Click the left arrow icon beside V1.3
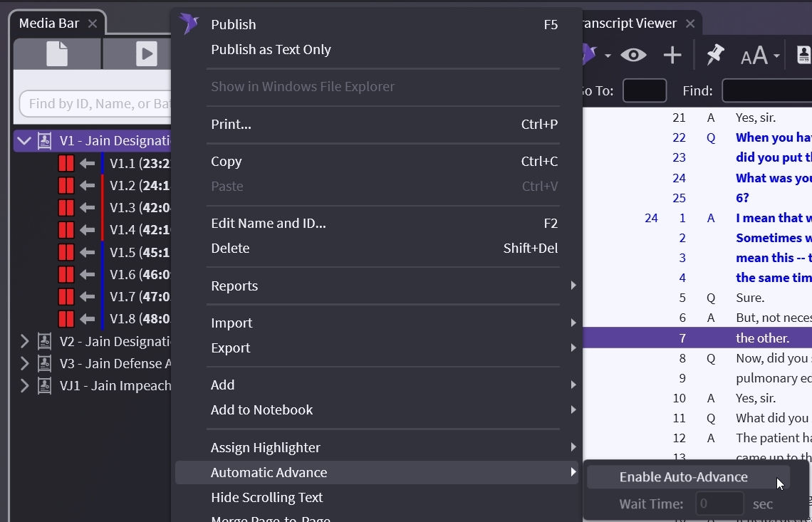812x522 pixels. pyautogui.click(x=88, y=208)
